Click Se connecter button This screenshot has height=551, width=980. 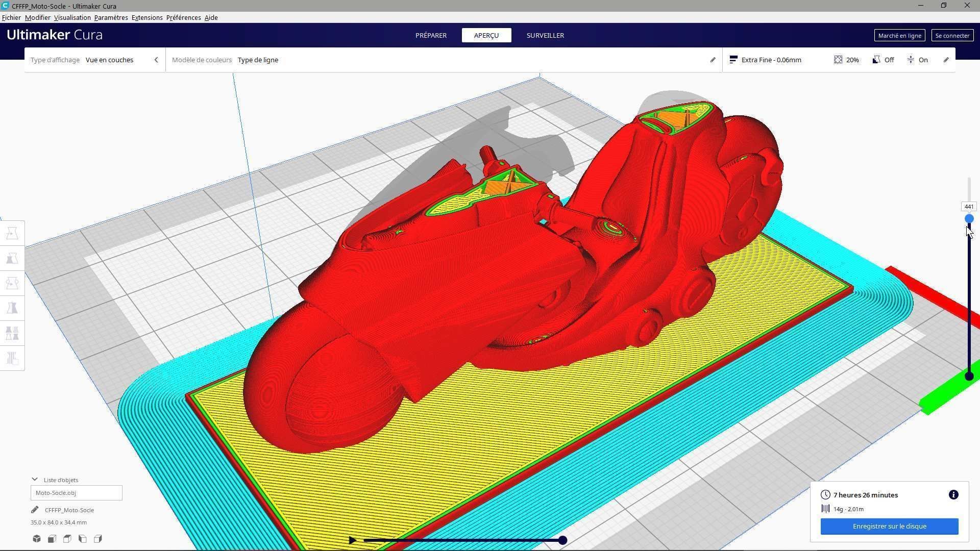pos(952,35)
